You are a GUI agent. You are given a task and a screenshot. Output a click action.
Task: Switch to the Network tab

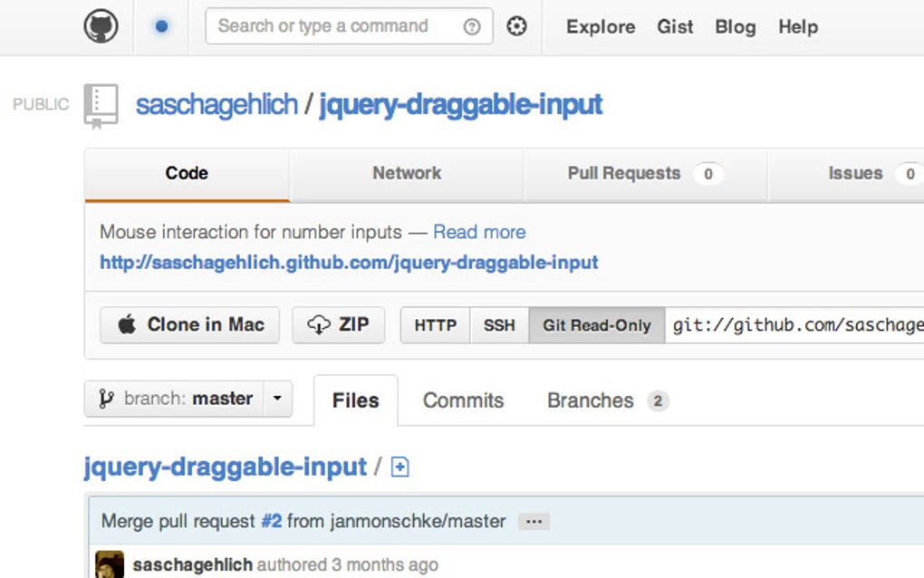[407, 173]
